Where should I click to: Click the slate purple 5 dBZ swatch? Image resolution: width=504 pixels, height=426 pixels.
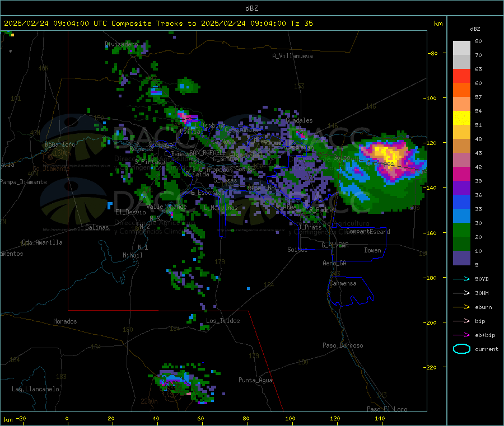click(461, 258)
